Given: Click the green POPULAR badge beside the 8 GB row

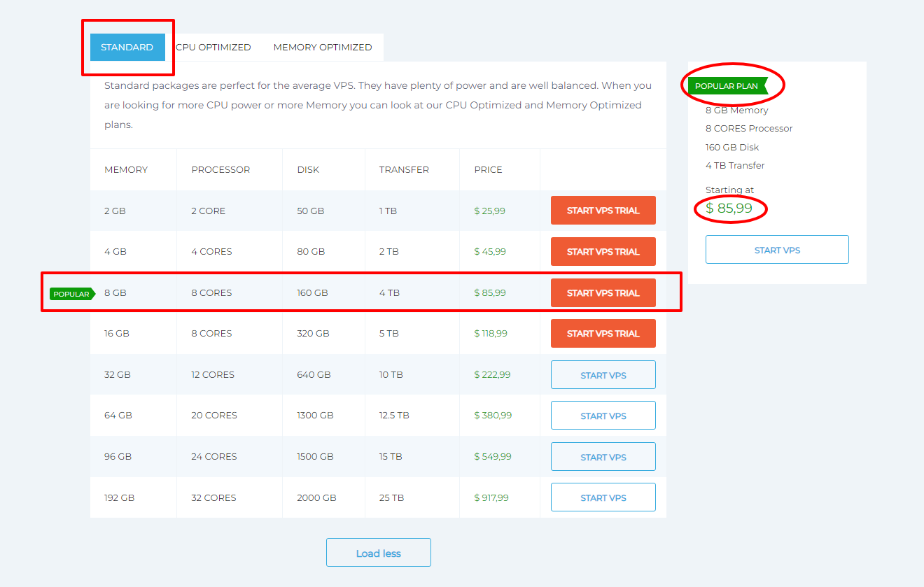Looking at the screenshot, I should (72, 294).
